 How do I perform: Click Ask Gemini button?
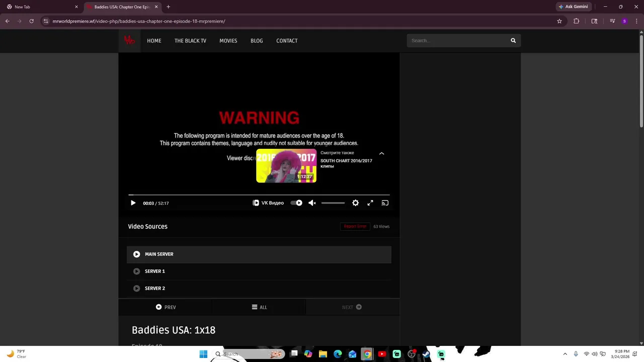[x=573, y=7]
